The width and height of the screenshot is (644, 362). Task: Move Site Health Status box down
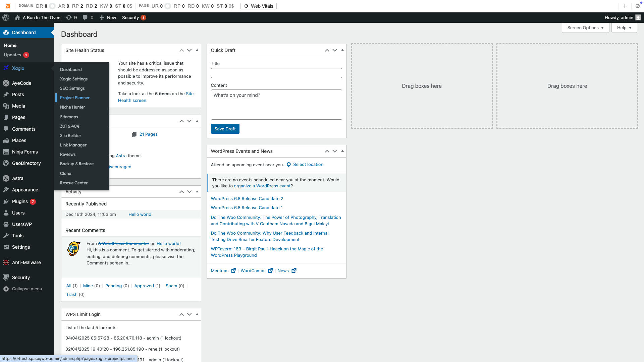tap(189, 50)
